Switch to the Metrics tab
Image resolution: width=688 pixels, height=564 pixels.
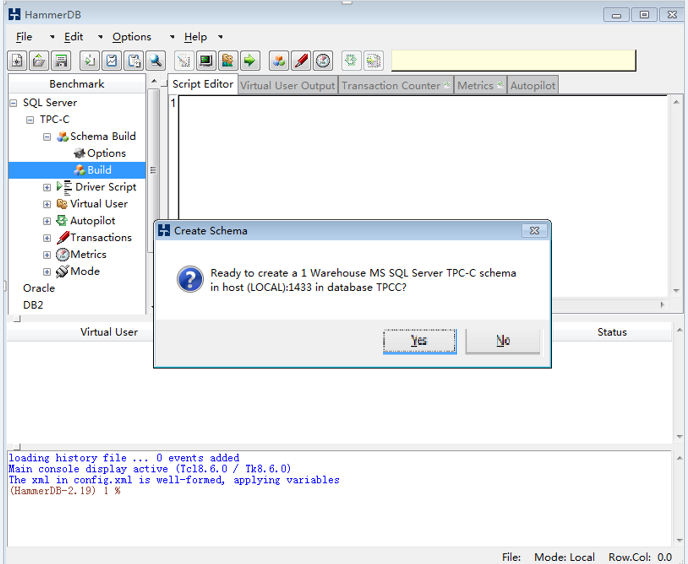coord(480,86)
